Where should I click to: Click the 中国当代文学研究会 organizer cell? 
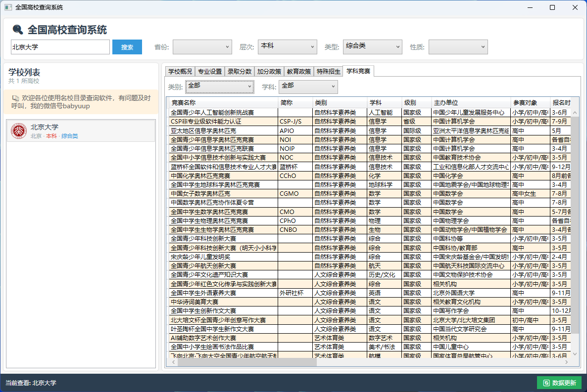[x=471, y=329]
